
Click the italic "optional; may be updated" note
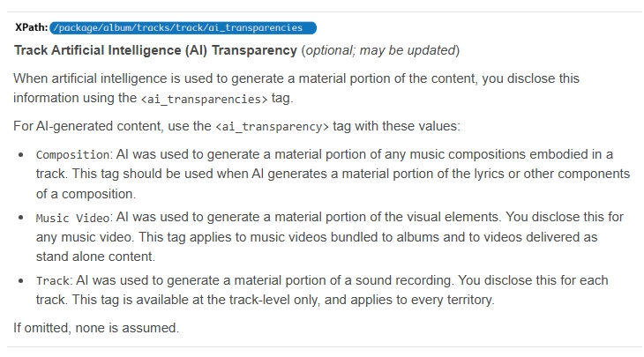coord(380,49)
